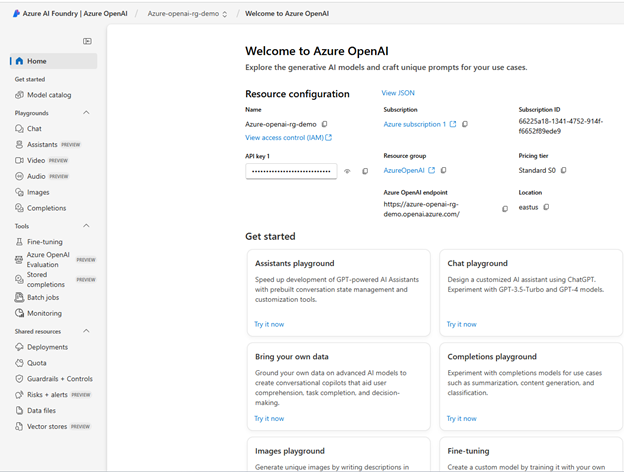Image resolution: width=624 pixels, height=472 pixels.
Task: Open the Monitoring tool
Action: pos(44,313)
